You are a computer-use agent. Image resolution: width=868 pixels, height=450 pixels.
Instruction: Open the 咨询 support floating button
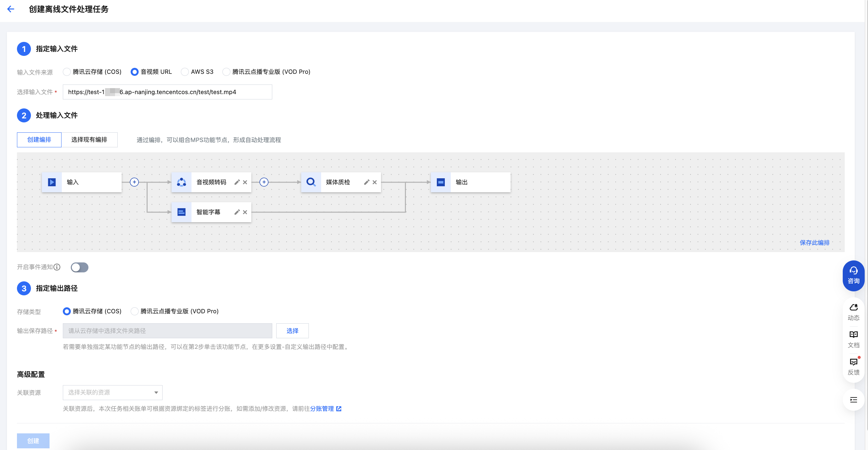tap(853, 275)
